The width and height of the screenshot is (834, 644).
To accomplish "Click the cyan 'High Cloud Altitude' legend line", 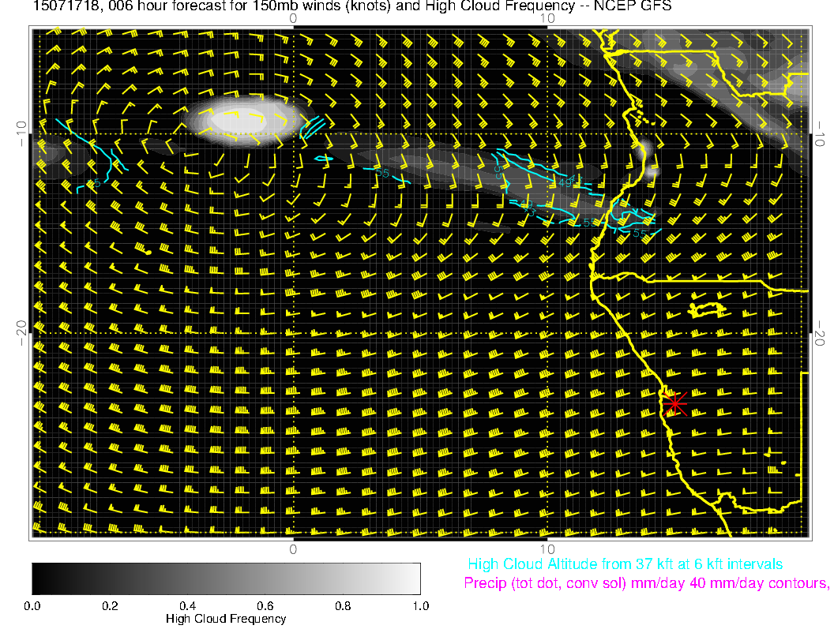I will [x=625, y=563].
